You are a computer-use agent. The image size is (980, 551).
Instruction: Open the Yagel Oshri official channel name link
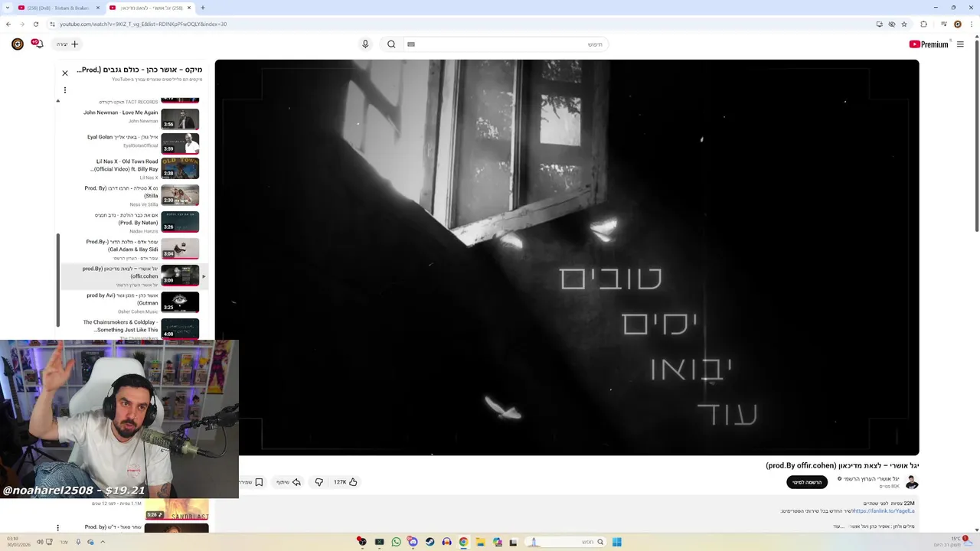(x=871, y=479)
